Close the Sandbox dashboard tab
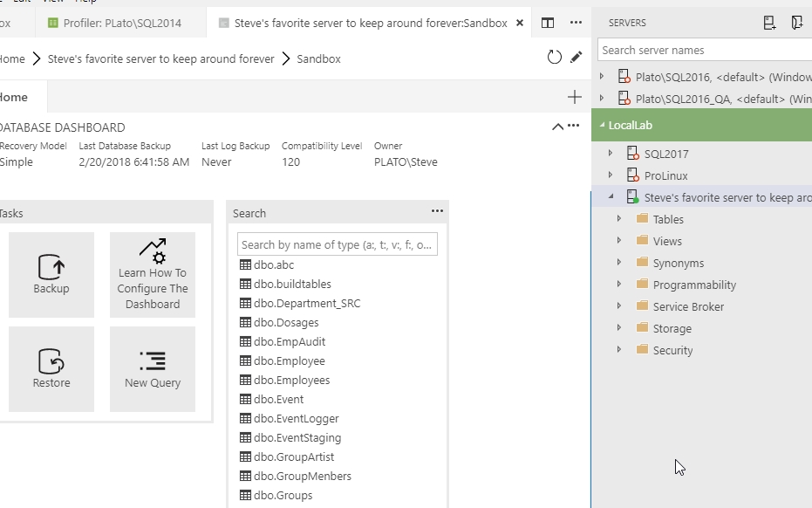The image size is (812, 508). point(521,23)
